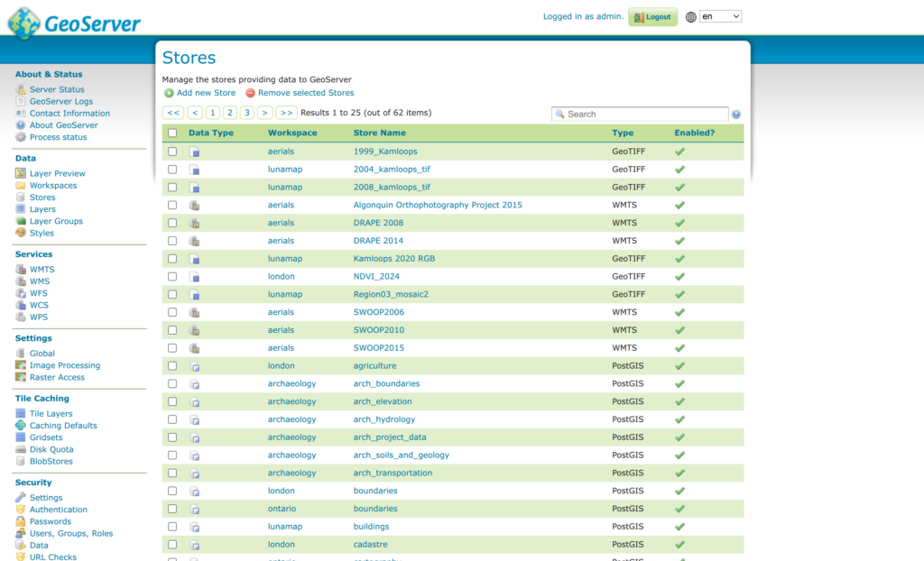Click the Tile Layers icon in sidebar
The width and height of the screenshot is (924, 561).
tap(21, 413)
